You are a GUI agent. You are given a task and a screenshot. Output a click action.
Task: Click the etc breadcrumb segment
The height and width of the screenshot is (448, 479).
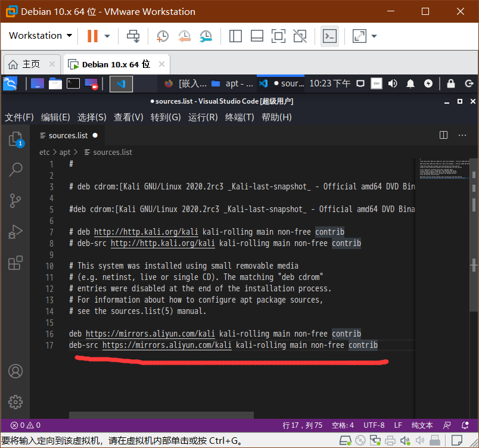44,152
